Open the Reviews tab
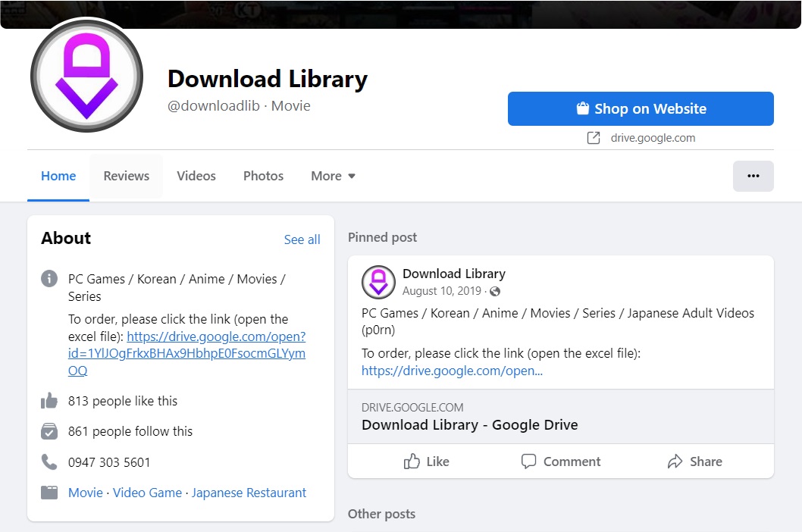The width and height of the screenshot is (802, 532). point(127,176)
